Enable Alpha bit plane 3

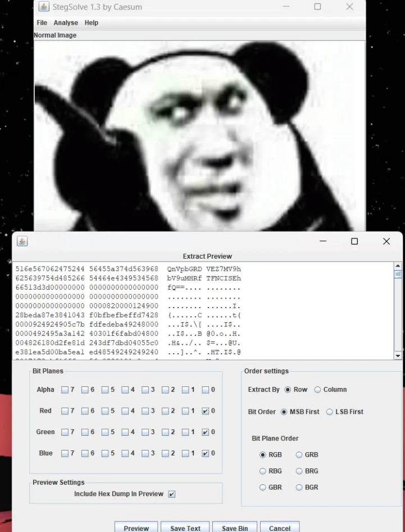145,390
